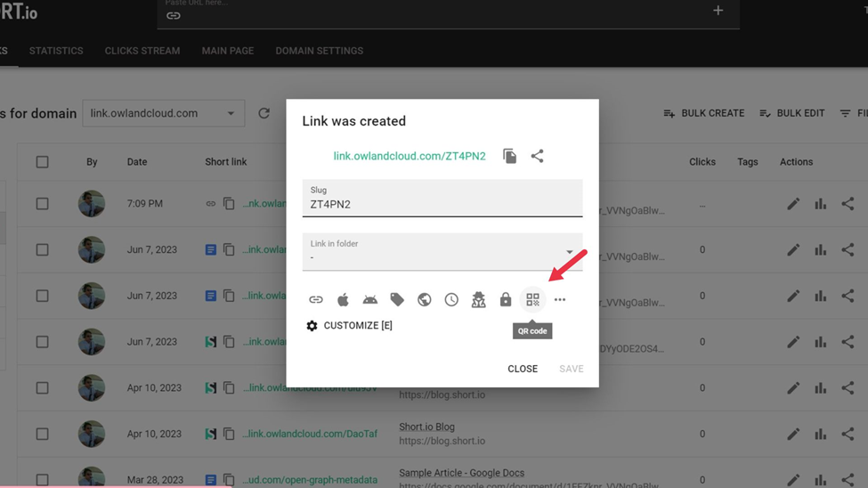Image resolution: width=868 pixels, height=488 pixels.
Task: Share the created link from the dialog
Action: click(537, 156)
